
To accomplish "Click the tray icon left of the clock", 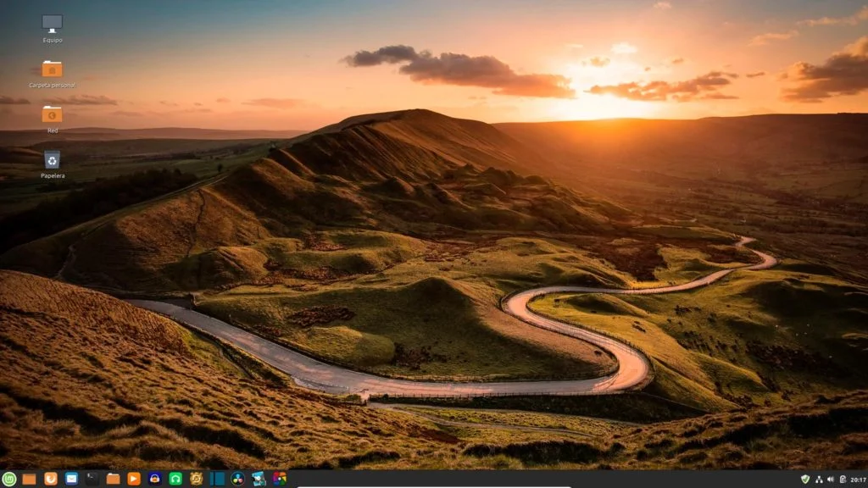I will tap(843, 480).
